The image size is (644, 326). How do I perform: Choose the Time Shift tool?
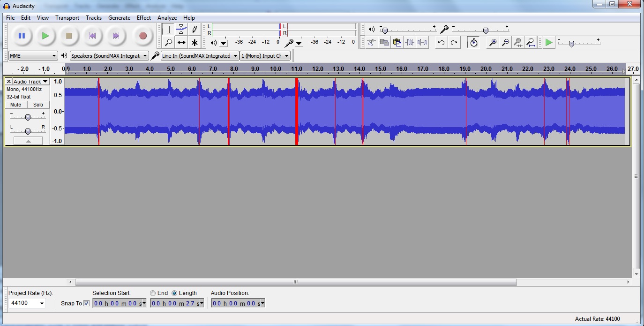pos(181,43)
